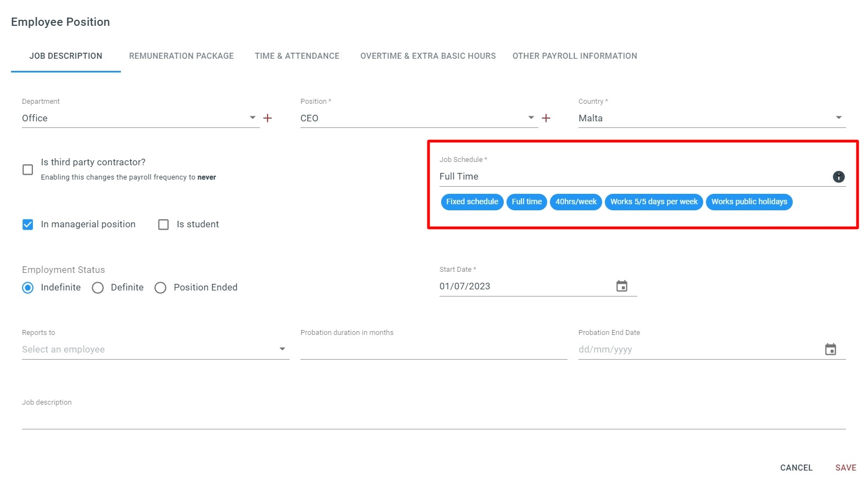Click the 'Full time' chip
This screenshot has width=868, height=481.
click(527, 202)
